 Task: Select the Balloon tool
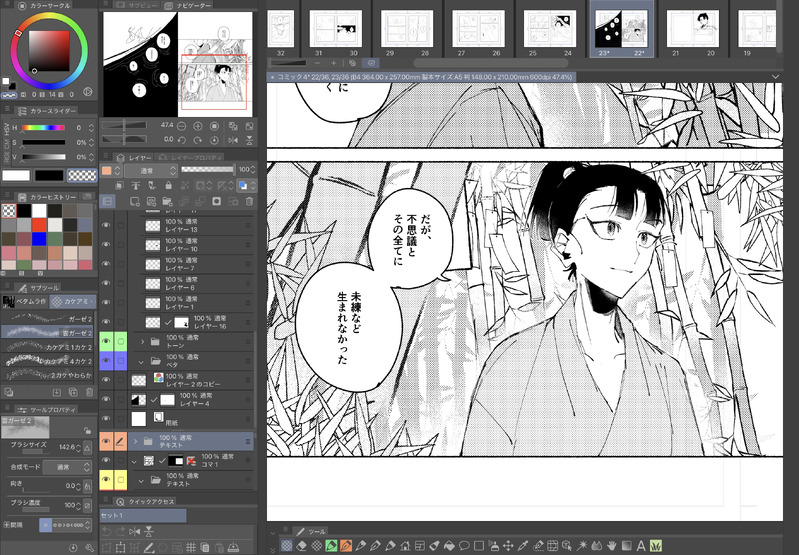[x=464, y=546]
